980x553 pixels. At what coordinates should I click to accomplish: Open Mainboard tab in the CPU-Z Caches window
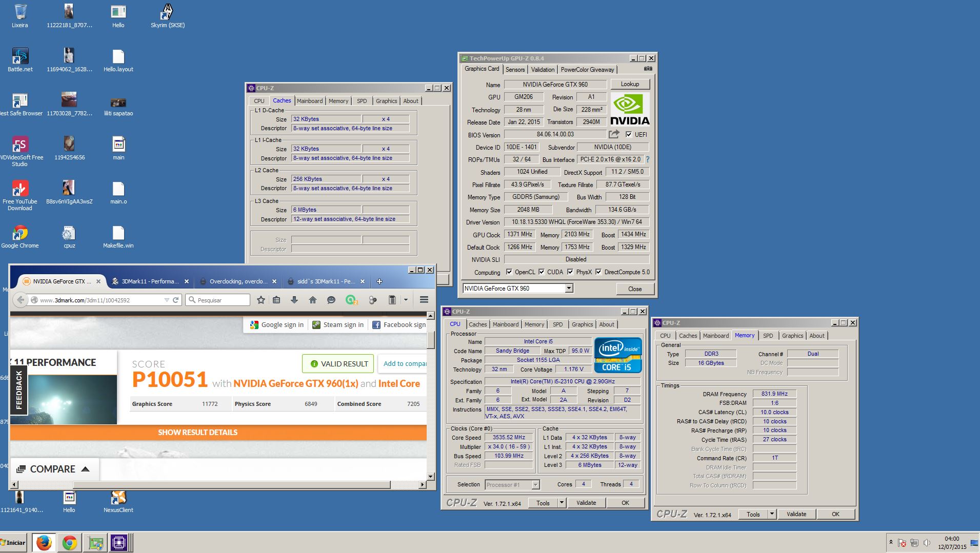pos(310,101)
